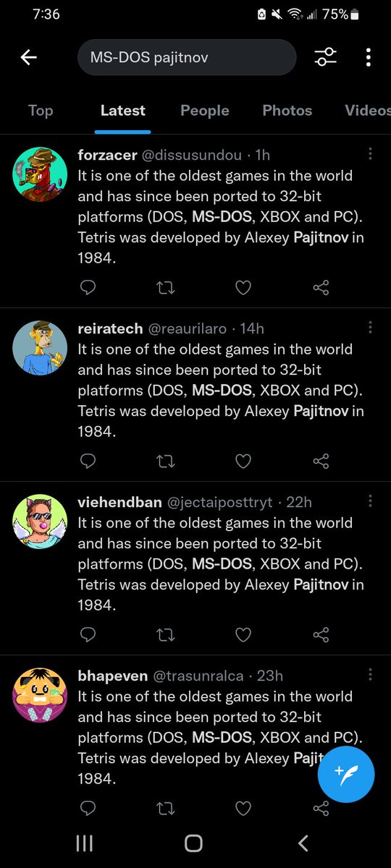391x868 pixels.
Task: Reply to forzacer's tweet
Action: (88, 287)
